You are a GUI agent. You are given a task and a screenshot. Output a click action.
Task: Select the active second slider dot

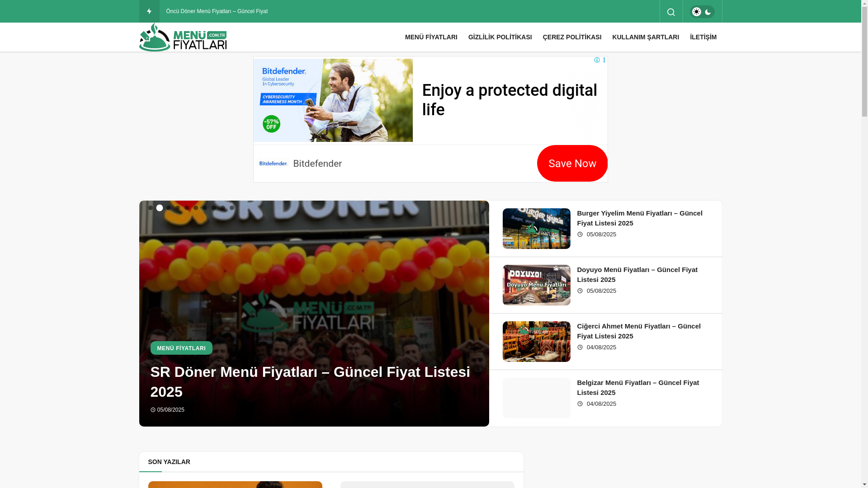coord(160,208)
